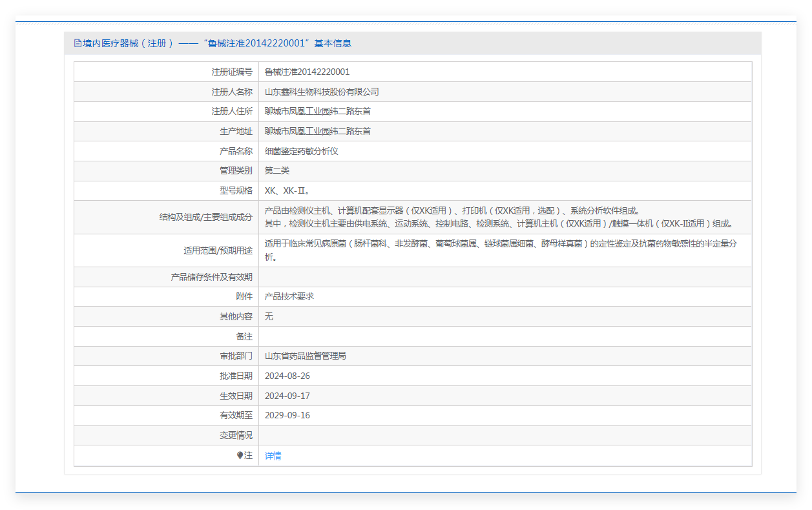Click the 管理类别 label

(236, 170)
